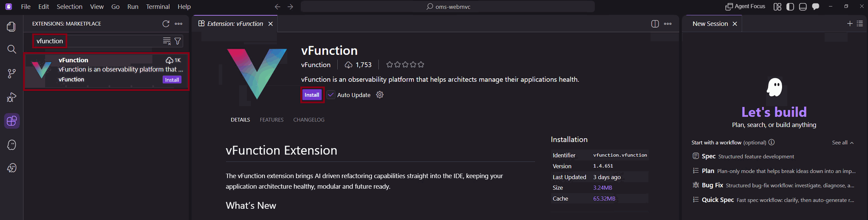This screenshot has width=868, height=220.
Task: Open the Run menu
Action: pos(133,7)
